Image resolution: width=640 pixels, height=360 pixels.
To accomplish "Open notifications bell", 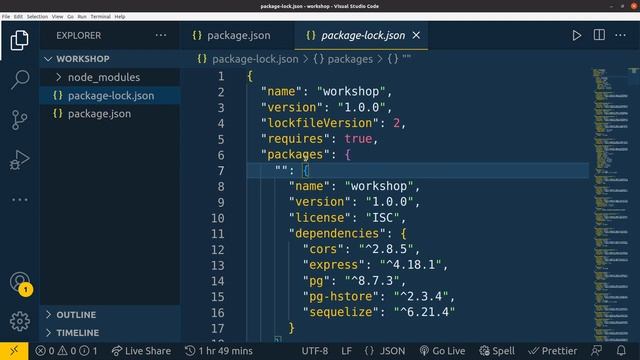I will (621, 351).
